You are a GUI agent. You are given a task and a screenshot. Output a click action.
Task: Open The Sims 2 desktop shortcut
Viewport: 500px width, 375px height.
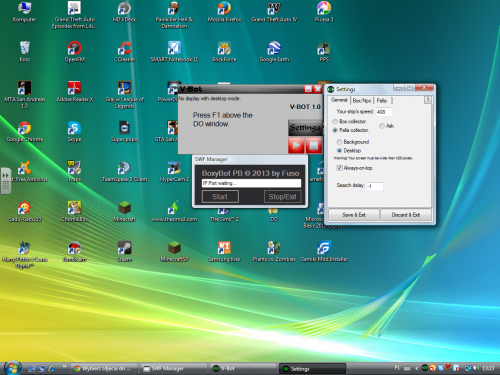point(224,216)
